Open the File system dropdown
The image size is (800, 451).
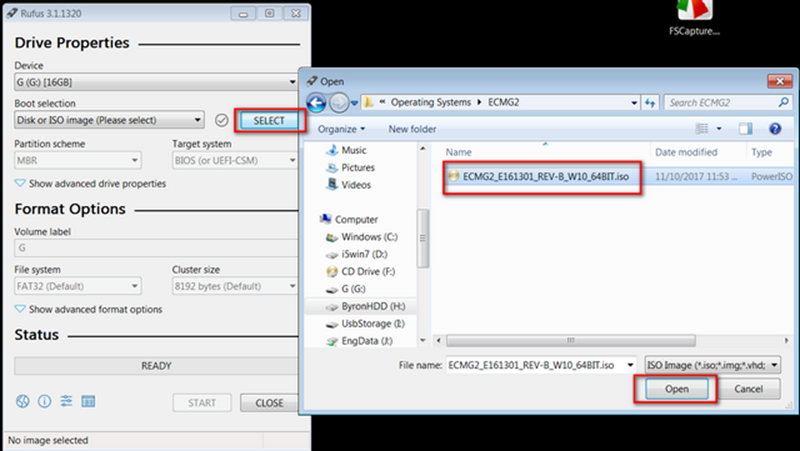[78, 286]
